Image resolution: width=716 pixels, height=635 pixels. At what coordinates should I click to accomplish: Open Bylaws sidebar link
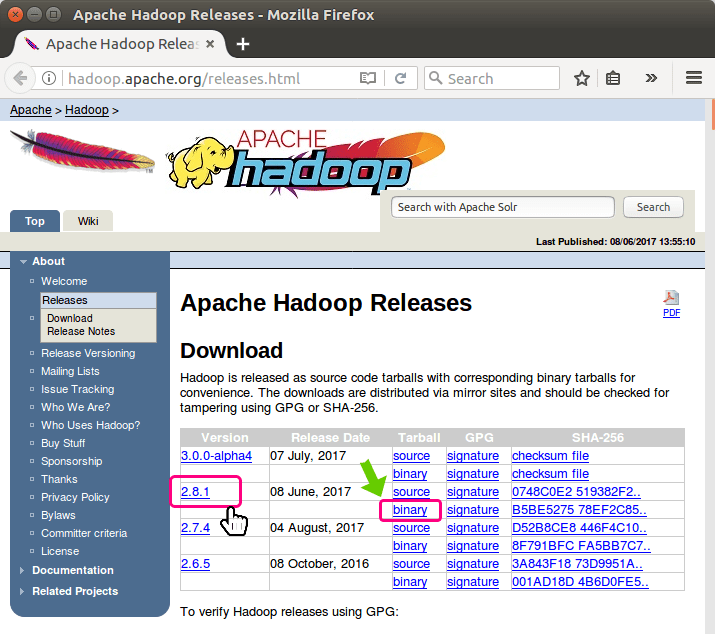58,515
